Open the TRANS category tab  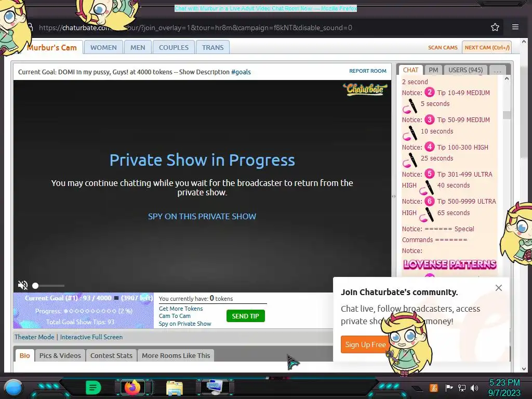(x=212, y=47)
